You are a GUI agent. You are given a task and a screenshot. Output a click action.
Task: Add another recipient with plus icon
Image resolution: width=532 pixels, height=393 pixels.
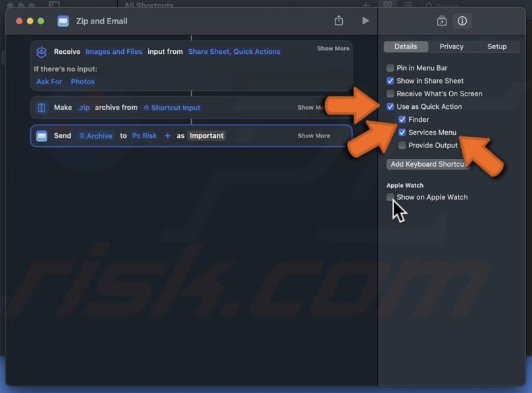point(167,136)
